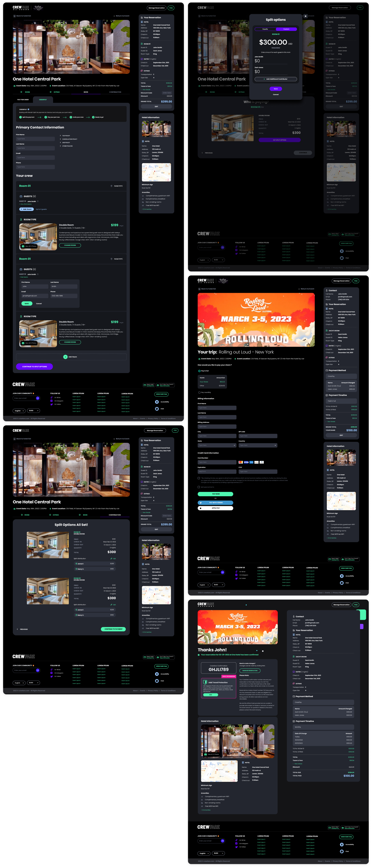Select the Pay in full radio button

[199, 371]
